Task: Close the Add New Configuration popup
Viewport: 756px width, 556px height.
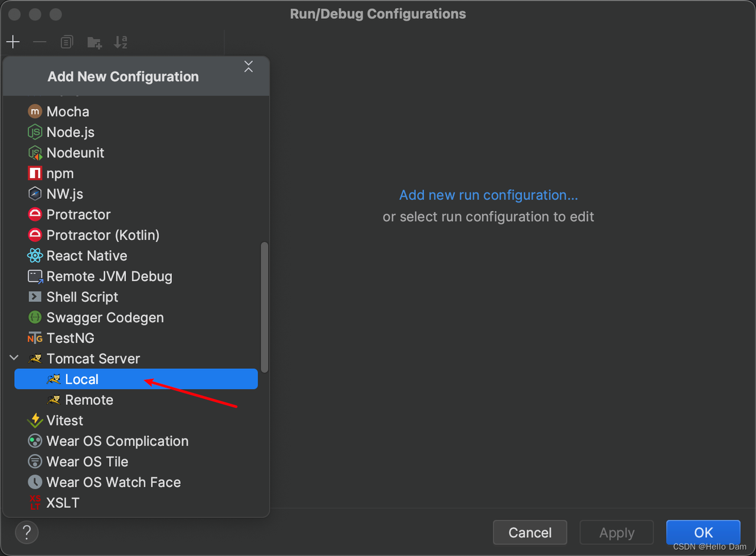Action: point(249,67)
